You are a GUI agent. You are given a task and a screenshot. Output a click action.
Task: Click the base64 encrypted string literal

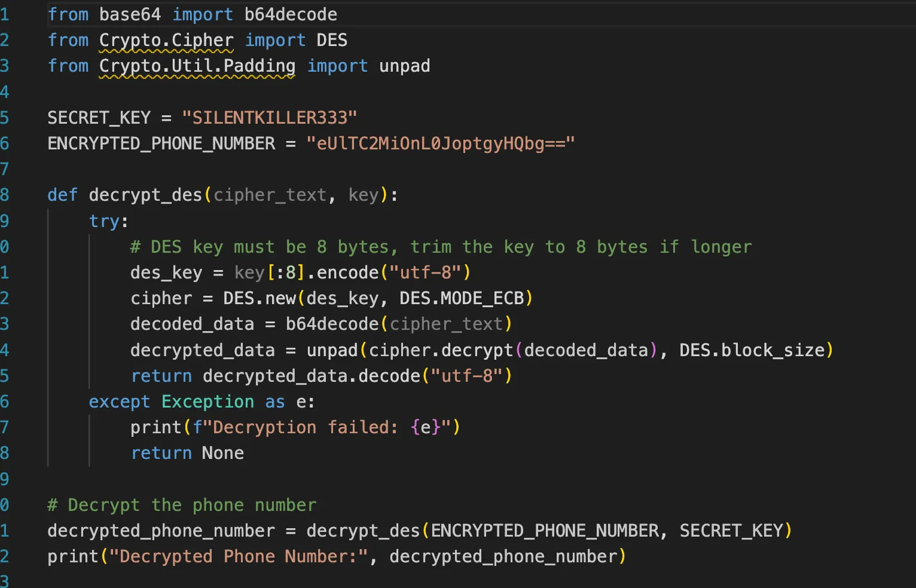tap(441, 143)
